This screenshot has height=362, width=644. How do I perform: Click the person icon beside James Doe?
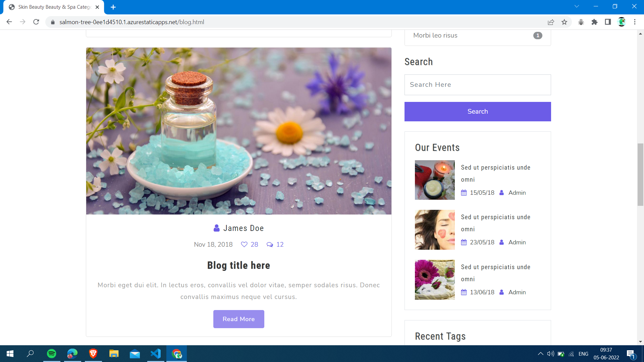216,228
